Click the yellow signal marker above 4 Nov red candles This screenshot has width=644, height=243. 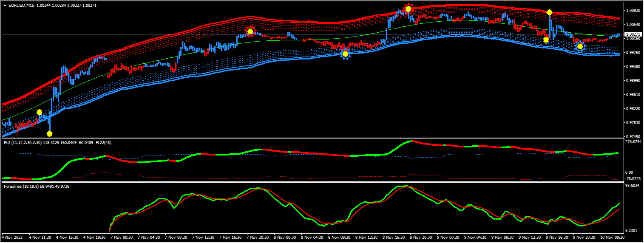coord(39,112)
